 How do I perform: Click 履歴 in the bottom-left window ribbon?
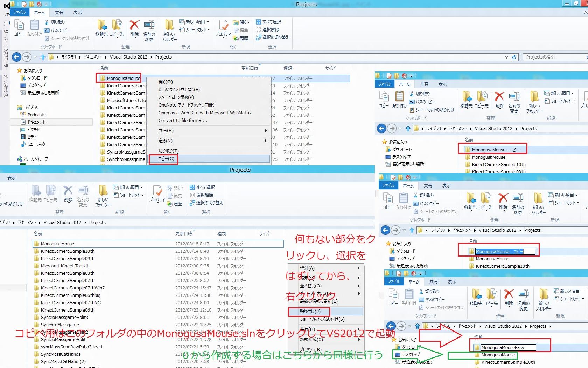(x=175, y=204)
